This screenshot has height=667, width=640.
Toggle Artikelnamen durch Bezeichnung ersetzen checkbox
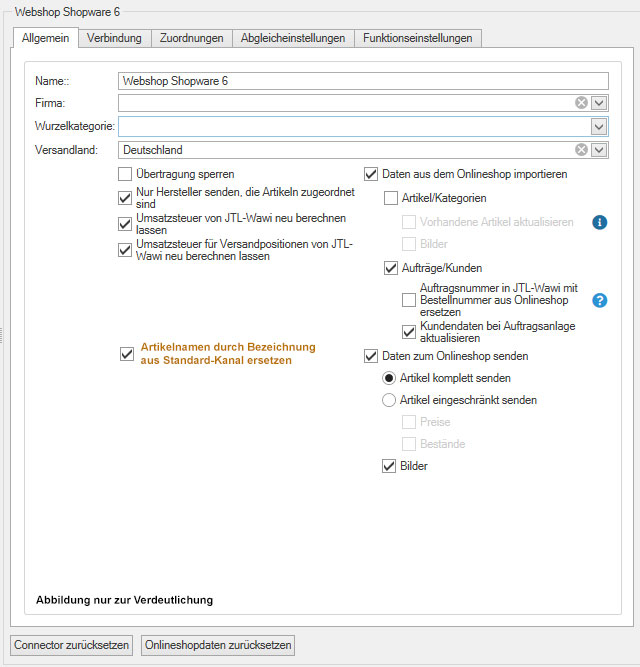[126, 353]
